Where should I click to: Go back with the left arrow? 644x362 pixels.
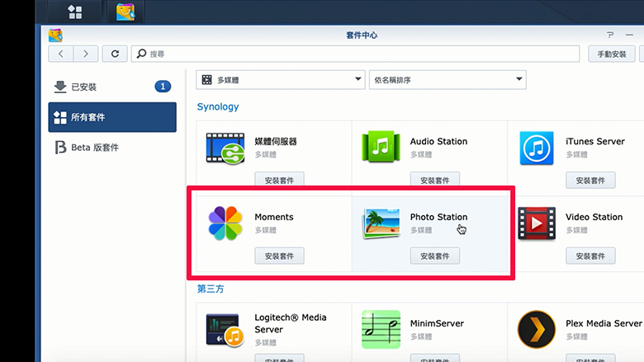[61, 54]
